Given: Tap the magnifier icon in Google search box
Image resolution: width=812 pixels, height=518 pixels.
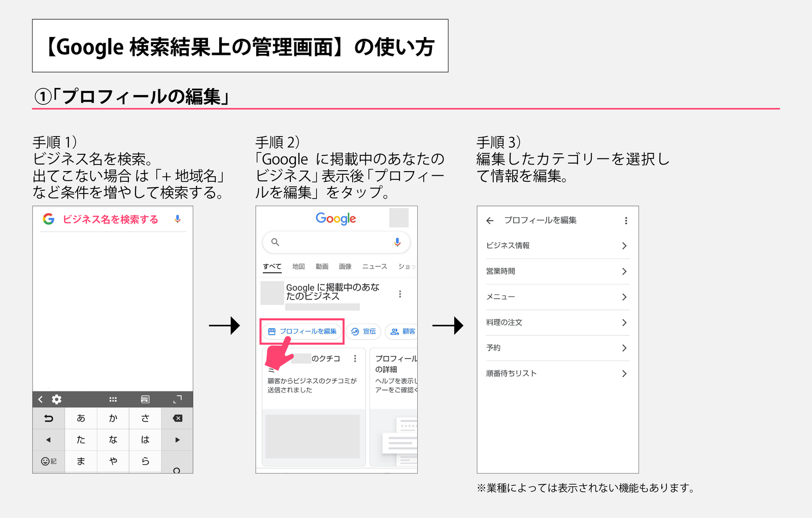Looking at the screenshot, I should [275, 242].
